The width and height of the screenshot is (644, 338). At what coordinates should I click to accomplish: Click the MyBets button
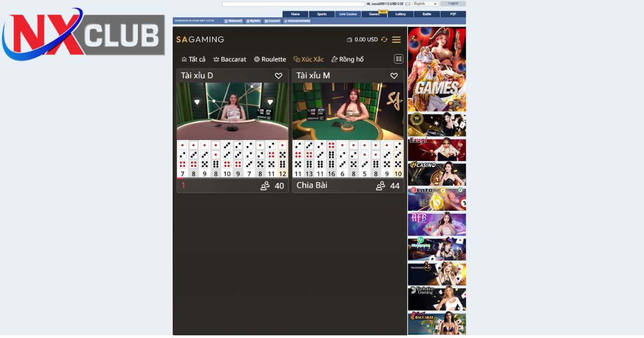point(253,21)
